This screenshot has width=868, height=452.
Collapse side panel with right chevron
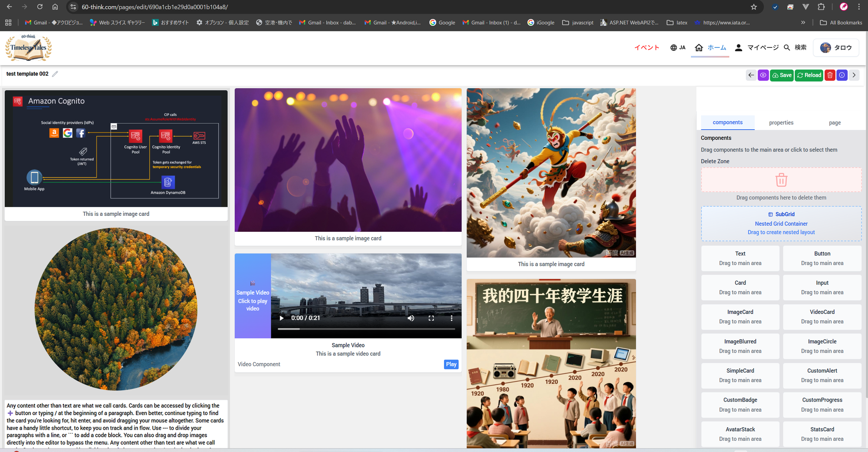click(x=854, y=75)
